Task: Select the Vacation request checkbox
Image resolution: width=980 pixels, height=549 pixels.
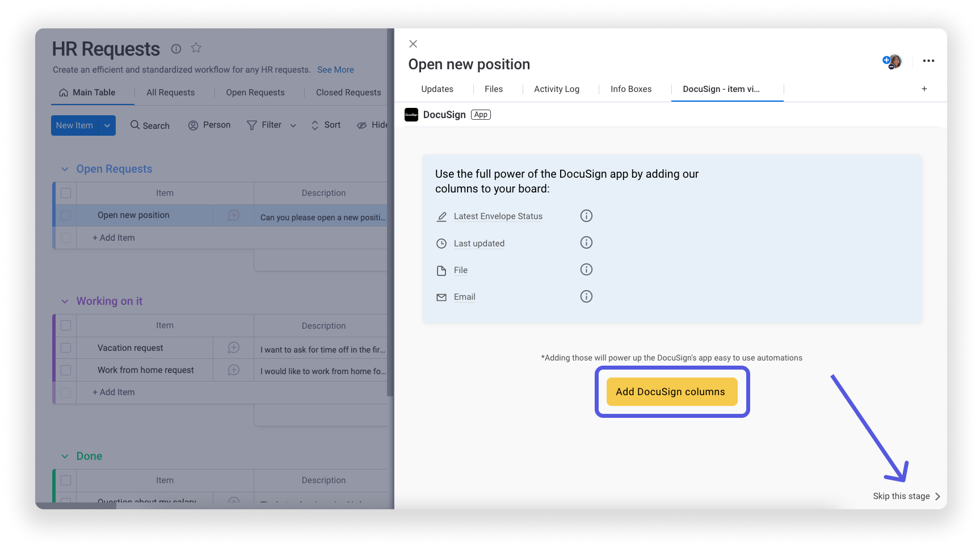Action: (x=65, y=347)
